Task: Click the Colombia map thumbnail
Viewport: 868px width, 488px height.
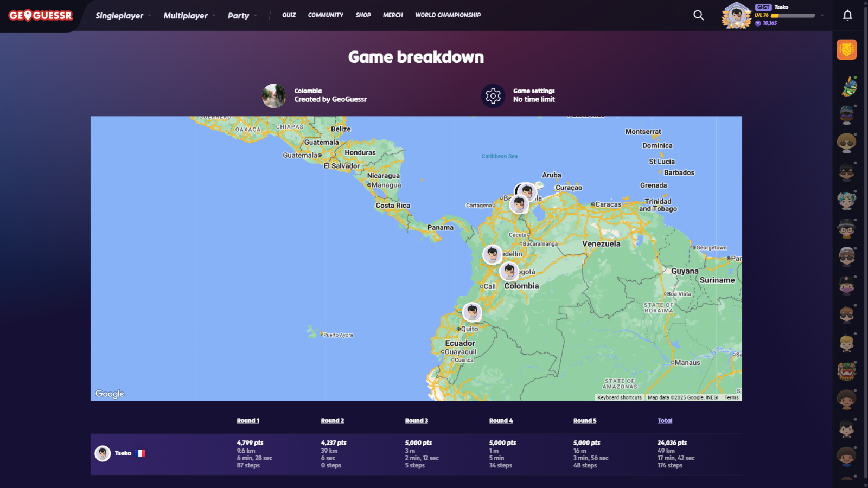Action: click(x=274, y=95)
